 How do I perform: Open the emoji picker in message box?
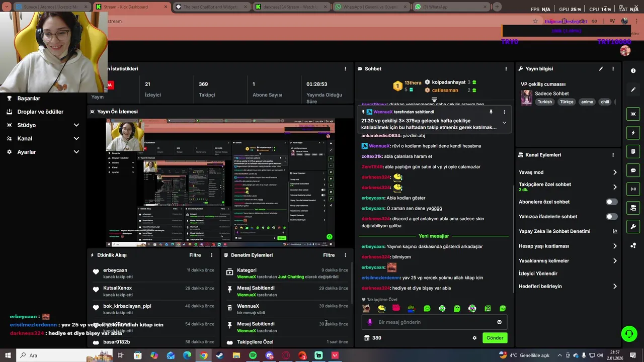[500, 322]
